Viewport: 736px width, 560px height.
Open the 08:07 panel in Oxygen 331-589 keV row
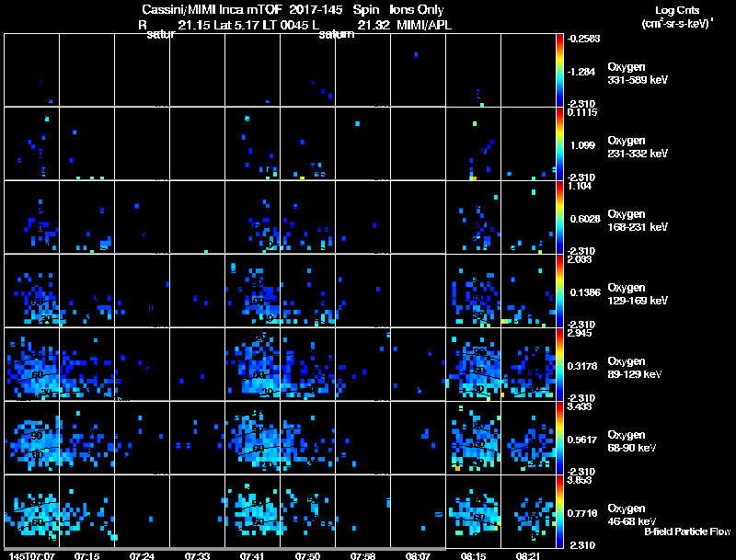tap(418, 70)
